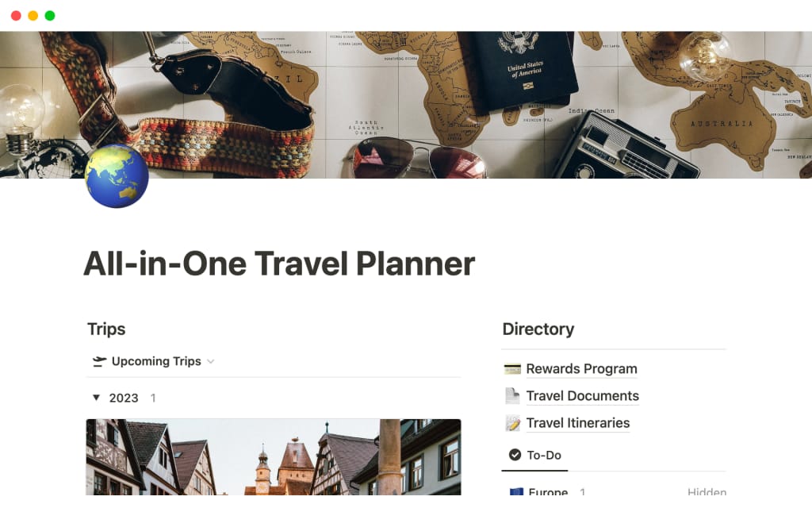Click the travel map cover image
The width and height of the screenshot is (812, 508).
406,105
